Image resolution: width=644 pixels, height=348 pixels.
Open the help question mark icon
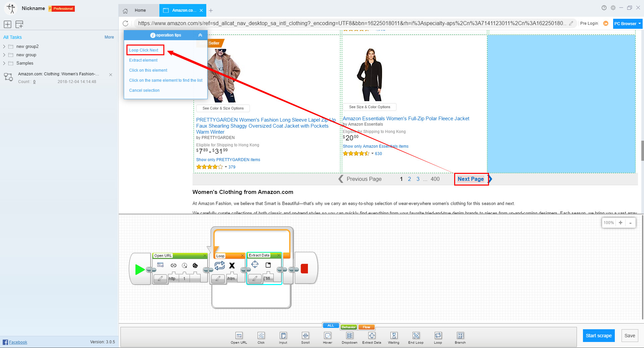click(x=604, y=8)
